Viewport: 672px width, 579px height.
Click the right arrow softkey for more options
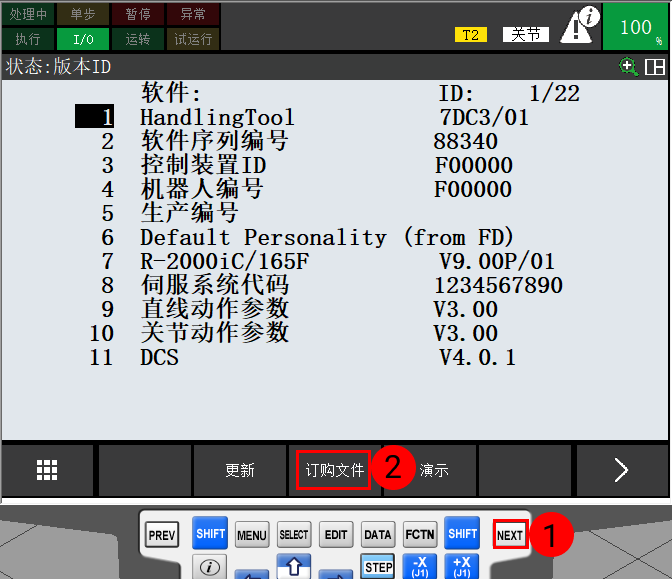(x=621, y=470)
